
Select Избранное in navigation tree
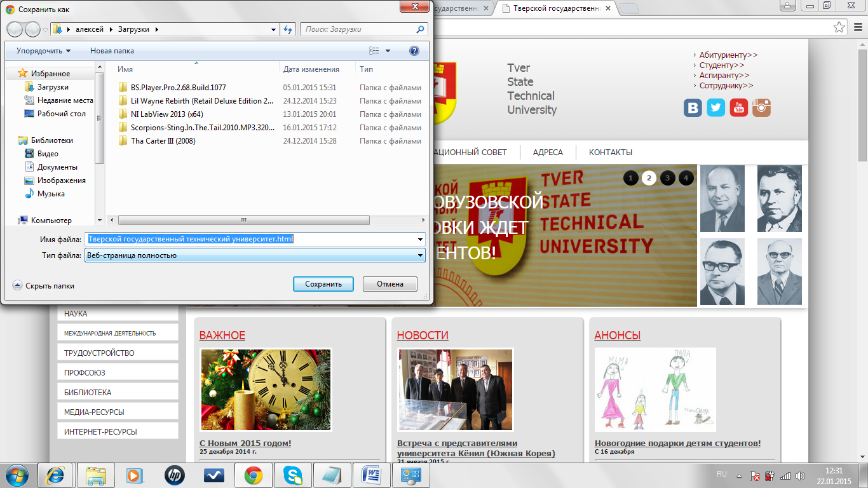(x=50, y=74)
